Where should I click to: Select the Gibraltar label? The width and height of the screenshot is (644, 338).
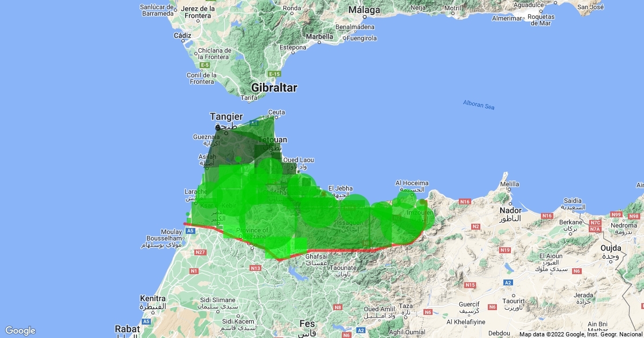click(274, 87)
